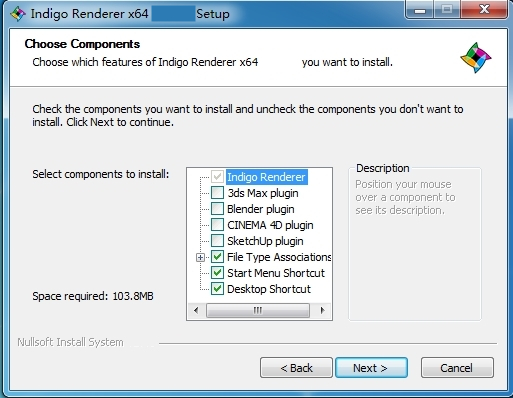The image size is (513, 398).
Task: Expand the File Type Associations tree node
Action: coord(200,257)
